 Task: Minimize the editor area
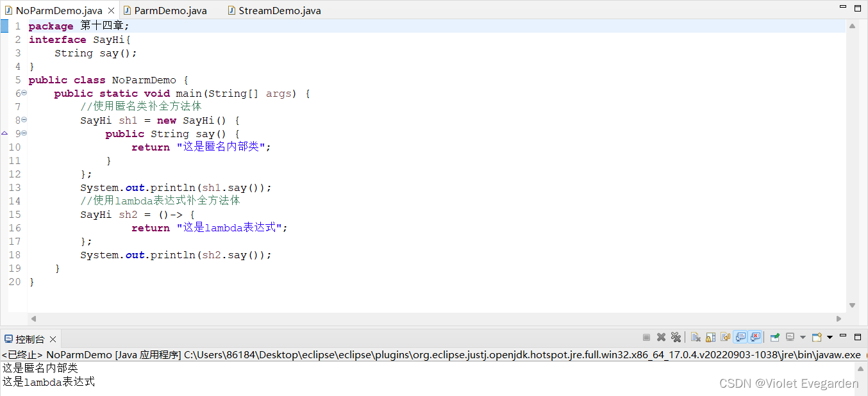tap(843, 6)
